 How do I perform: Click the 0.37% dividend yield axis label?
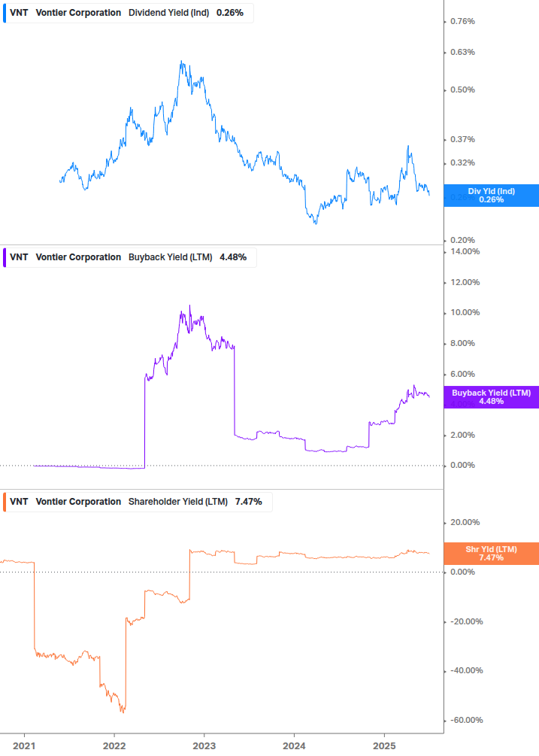coord(462,139)
